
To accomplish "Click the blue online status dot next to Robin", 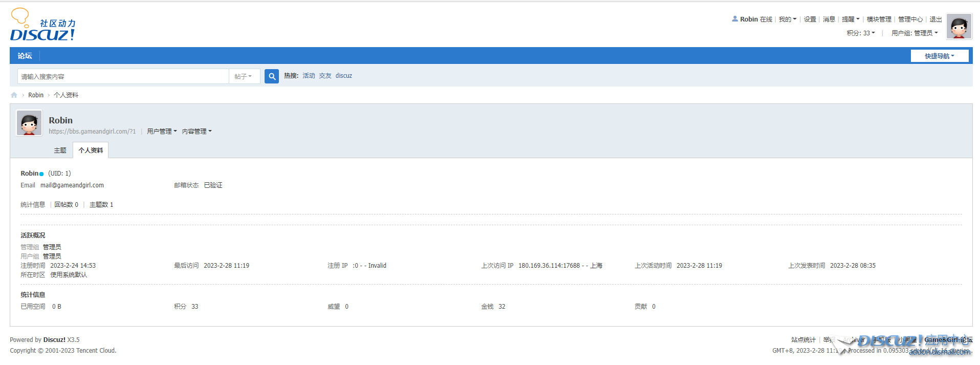I will tap(41, 174).
